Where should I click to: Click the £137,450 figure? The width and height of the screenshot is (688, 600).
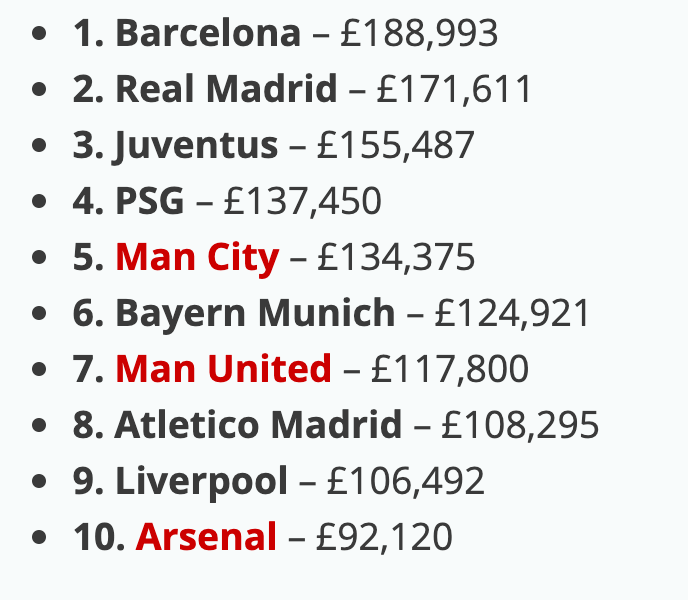click(x=303, y=201)
